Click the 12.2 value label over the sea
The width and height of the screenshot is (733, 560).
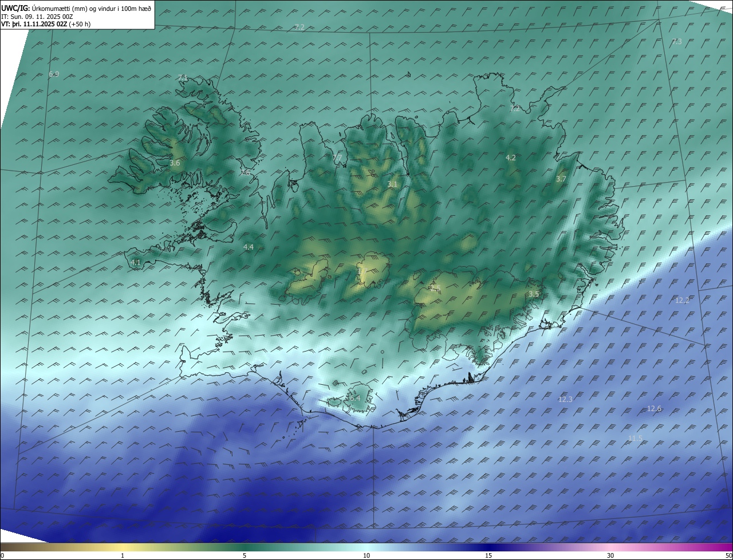[x=682, y=300]
